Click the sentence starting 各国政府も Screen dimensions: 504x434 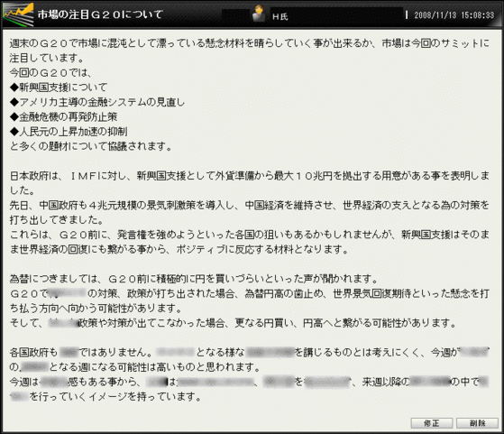point(250,359)
